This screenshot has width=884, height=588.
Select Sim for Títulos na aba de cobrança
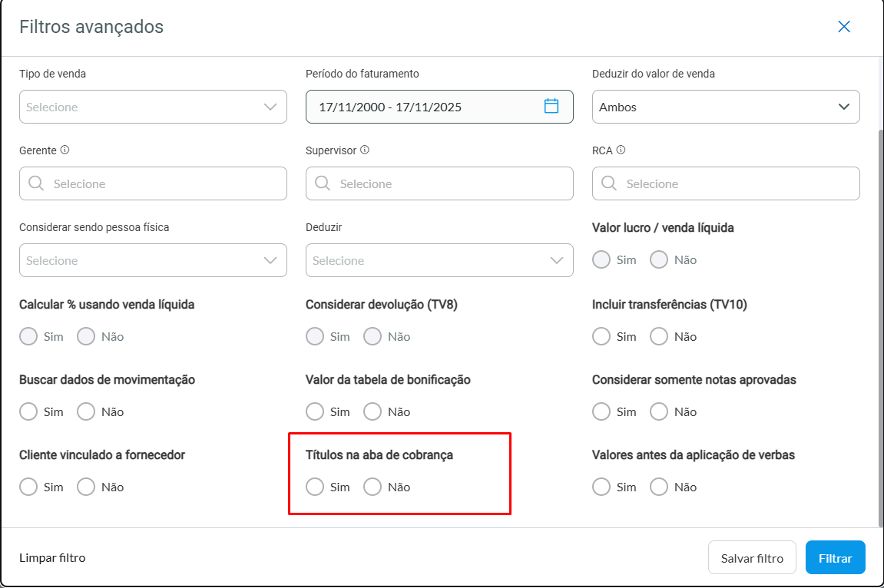pyautogui.click(x=315, y=487)
